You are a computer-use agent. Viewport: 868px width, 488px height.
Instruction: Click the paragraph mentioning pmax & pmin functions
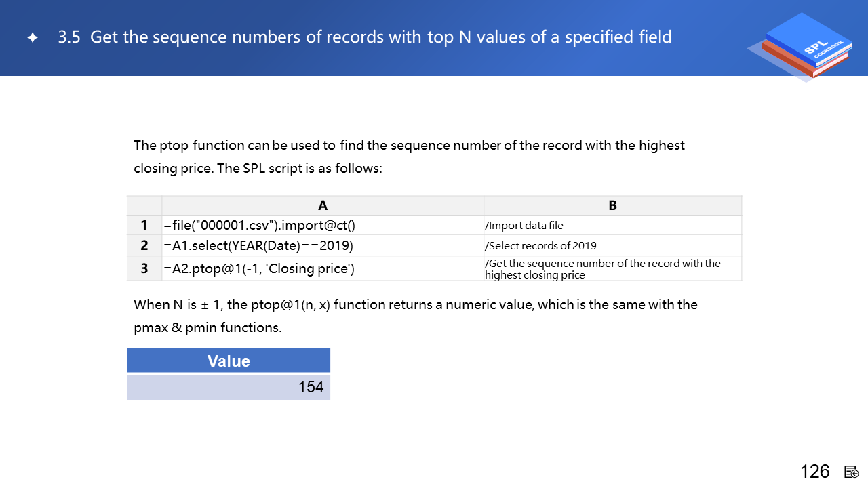pyautogui.click(x=415, y=316)
